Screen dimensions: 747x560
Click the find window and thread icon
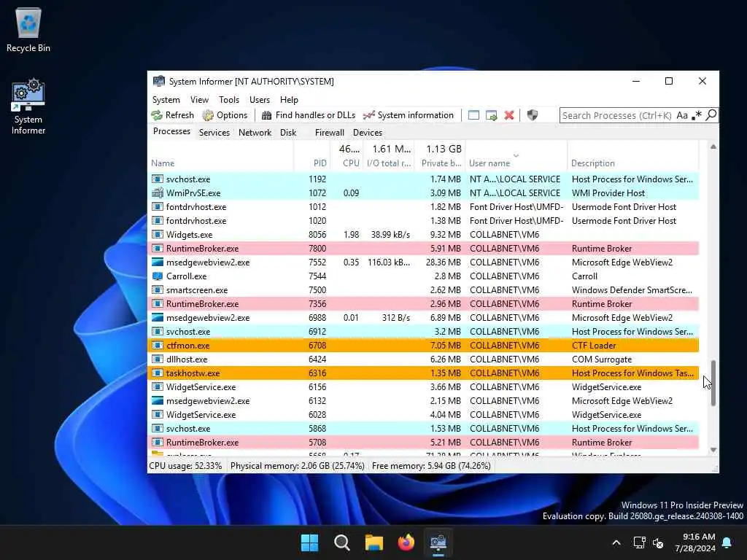coord(491,115)
